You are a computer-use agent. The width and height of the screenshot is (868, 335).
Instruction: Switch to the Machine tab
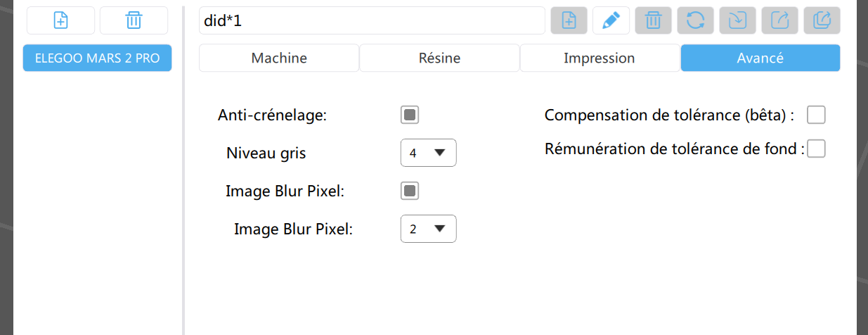pyautogui.click(x=279, y=58)
